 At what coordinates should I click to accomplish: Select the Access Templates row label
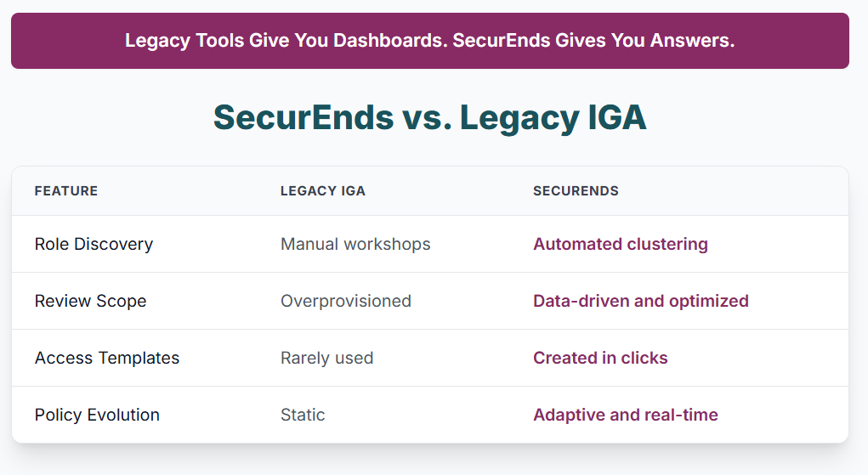pos(107,359)
